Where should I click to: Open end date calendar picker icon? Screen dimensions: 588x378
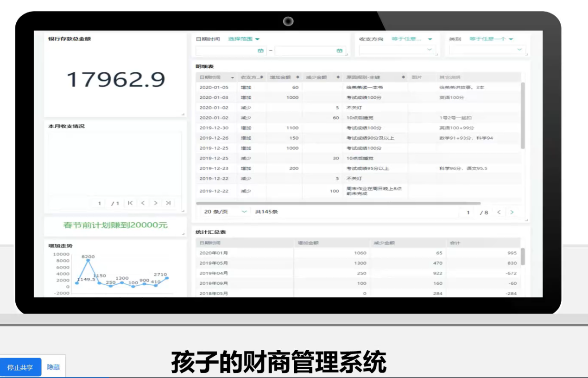tap(339, 51)
